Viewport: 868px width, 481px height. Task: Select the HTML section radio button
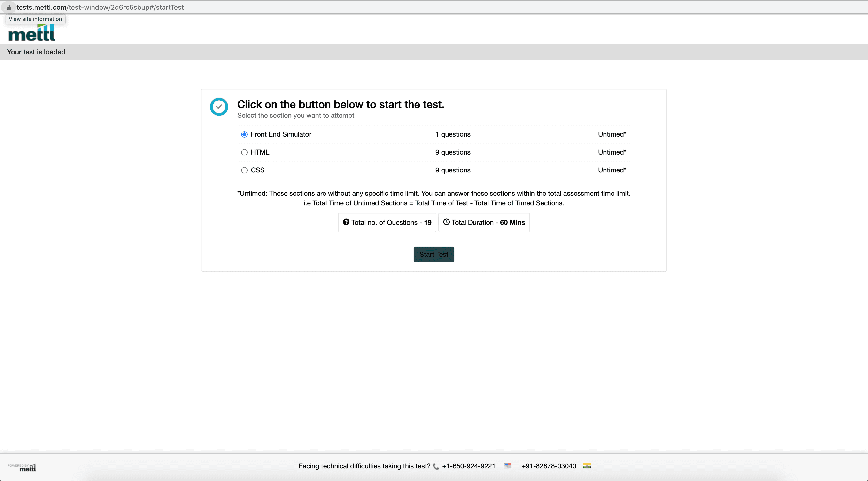click(244, 152)
